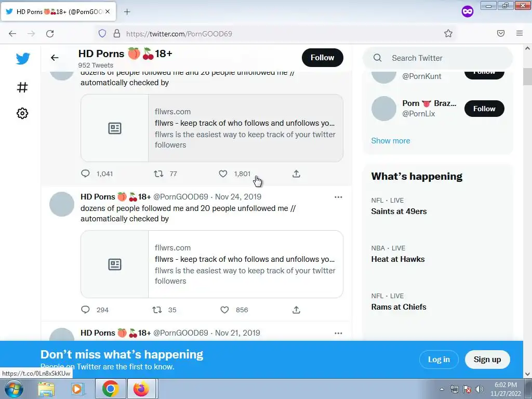Click the Twitter bird home logo
This screenshot has height=399, width=532.
pos(23,59)
